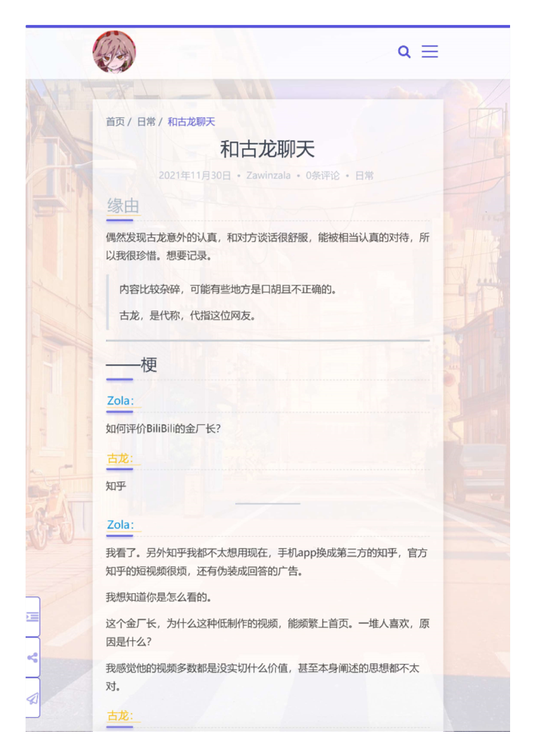Click the 和古龙聊天 breadcrumb link
Viewport: 535px width, 756px height.
(191, 121)
